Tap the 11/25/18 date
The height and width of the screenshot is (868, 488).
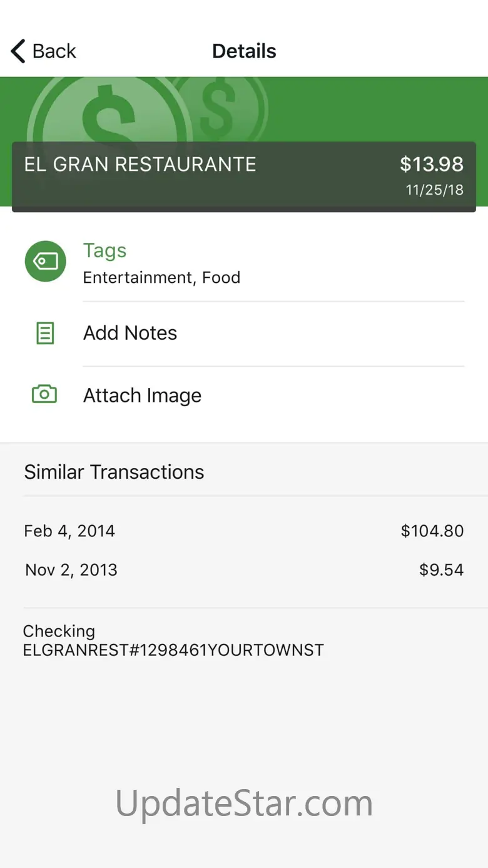(x=435, y=190)
